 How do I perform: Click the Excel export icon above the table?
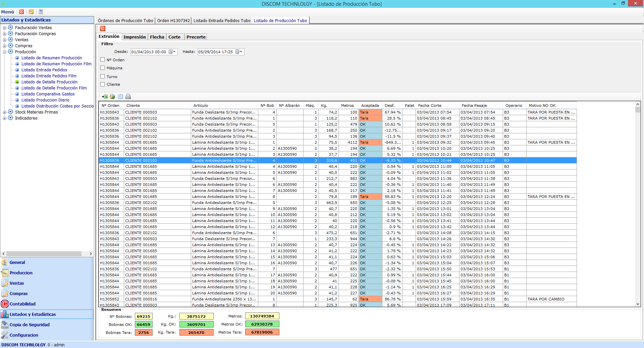coord(105,97)
